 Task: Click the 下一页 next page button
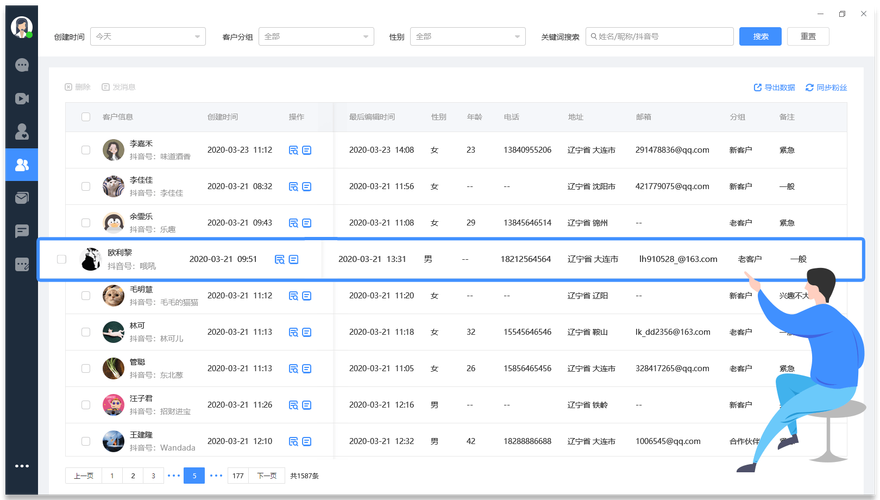tap(267, 476)
